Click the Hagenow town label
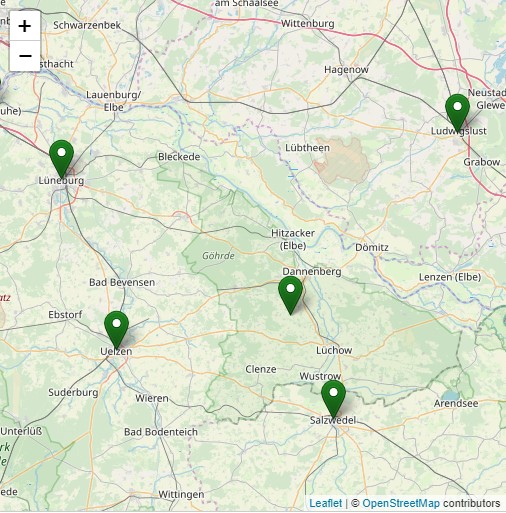This screenshot has width=506, height=513. (x=346, y=70)
